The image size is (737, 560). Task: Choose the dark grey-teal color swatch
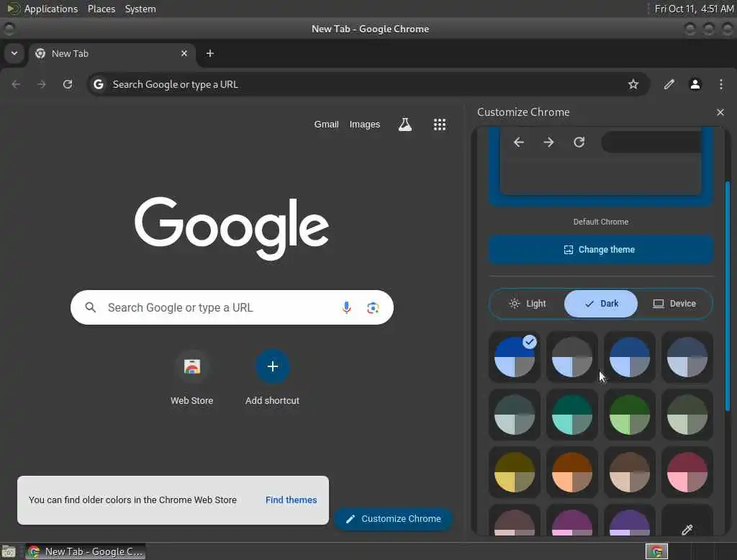point(514,415)
